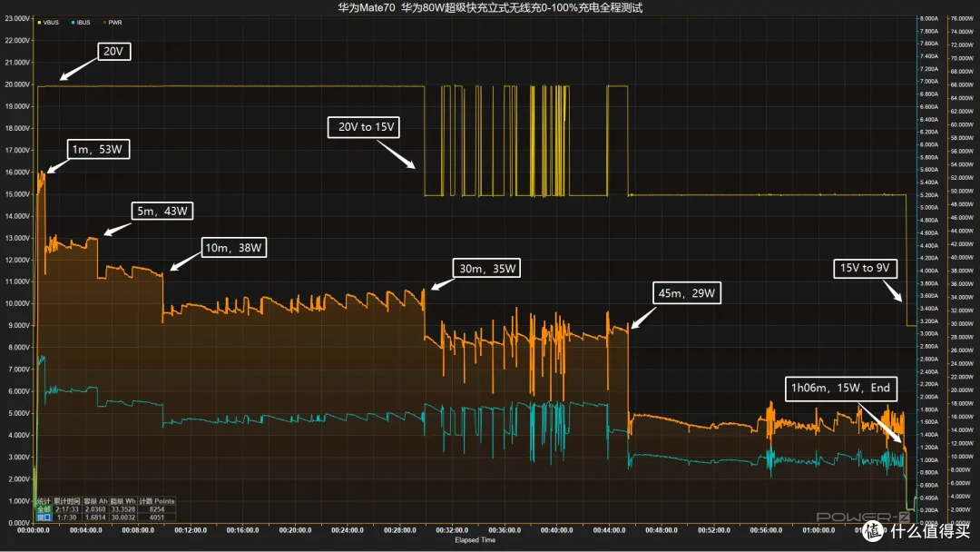The width and height of the screenshot is (980, 552).
Task: Click the capacity value 2.0360
Action: 95,508
